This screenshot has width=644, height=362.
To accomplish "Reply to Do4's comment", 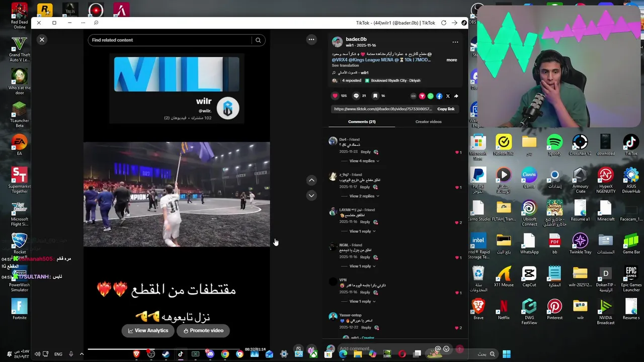I will [x=366, y=152].
